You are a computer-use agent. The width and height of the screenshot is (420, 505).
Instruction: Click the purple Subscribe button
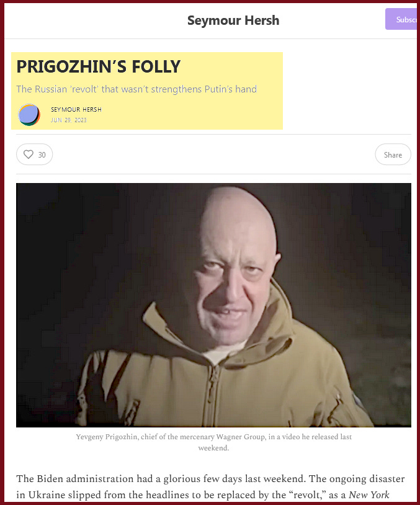point(402,19)
